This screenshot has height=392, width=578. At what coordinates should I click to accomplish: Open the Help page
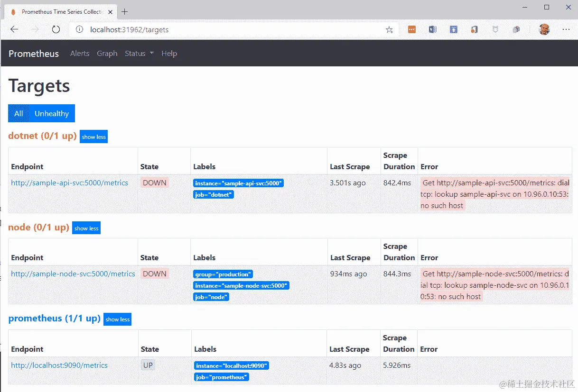pos(169,54)
